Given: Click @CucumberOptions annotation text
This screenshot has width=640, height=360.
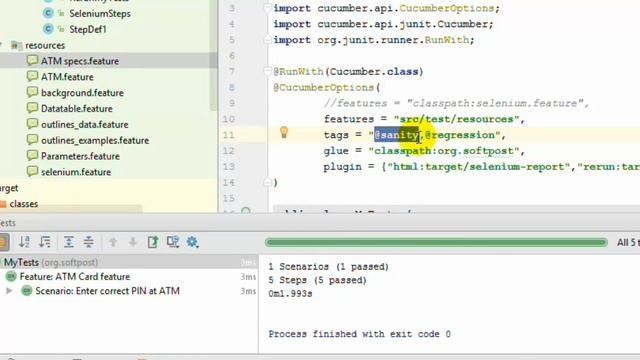Looking at the screenshot, I should tap(324, 87).
